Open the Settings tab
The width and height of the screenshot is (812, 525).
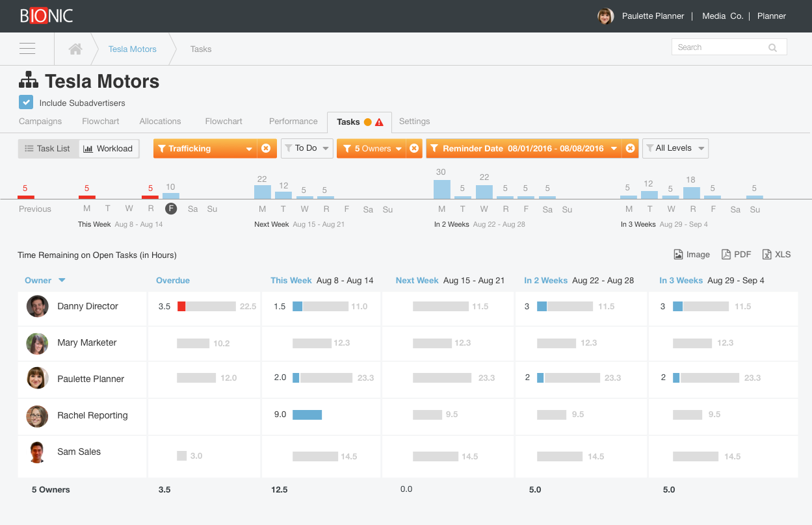point(414,122)
